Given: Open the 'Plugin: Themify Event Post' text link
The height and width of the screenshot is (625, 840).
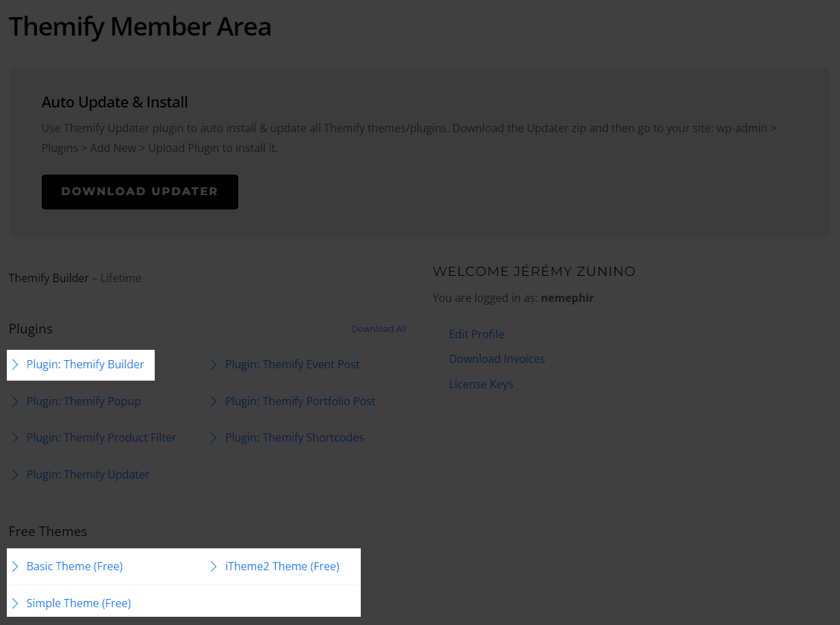Looking at the screenshot, I should pyautogui.click(x=292, y=364).
